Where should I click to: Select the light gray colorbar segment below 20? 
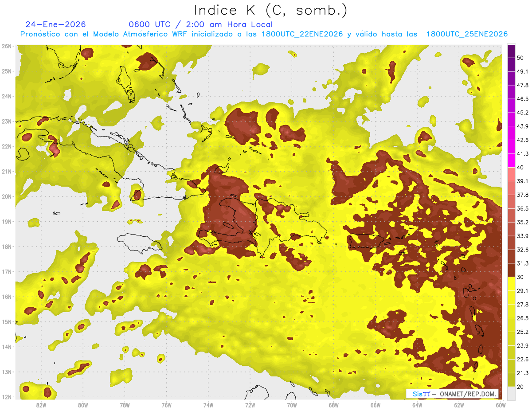511,393
